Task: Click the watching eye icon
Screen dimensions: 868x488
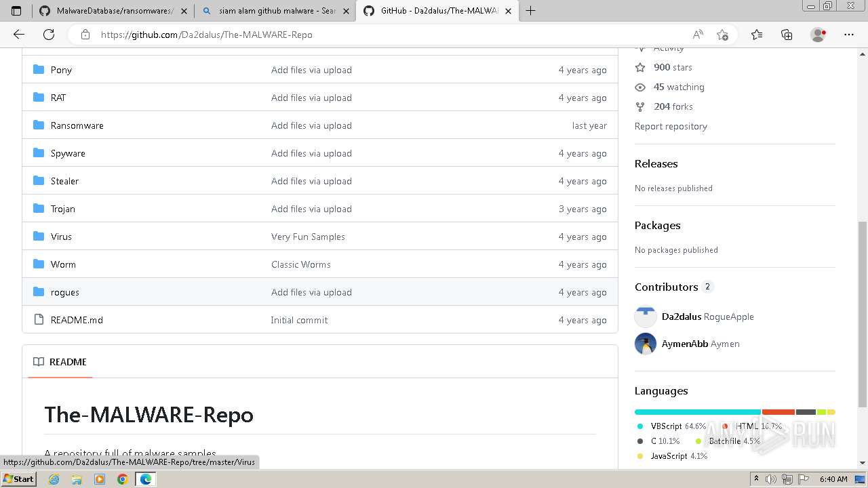Action: pyautogui.click(x=639, y=87)
